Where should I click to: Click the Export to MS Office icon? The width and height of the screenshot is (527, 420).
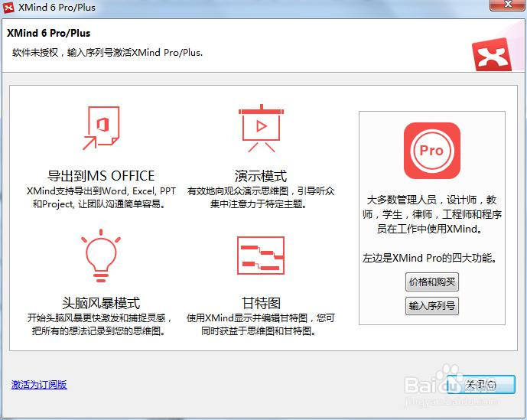pos(101,128)
